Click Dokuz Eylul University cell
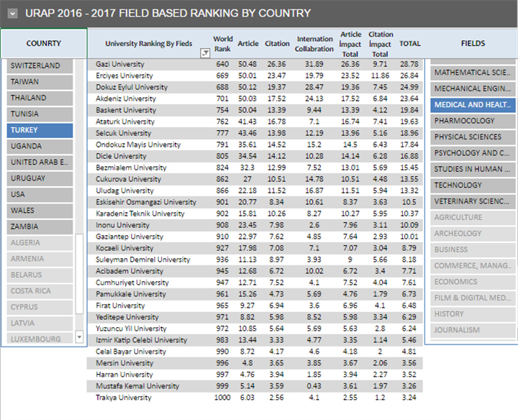 132,88
